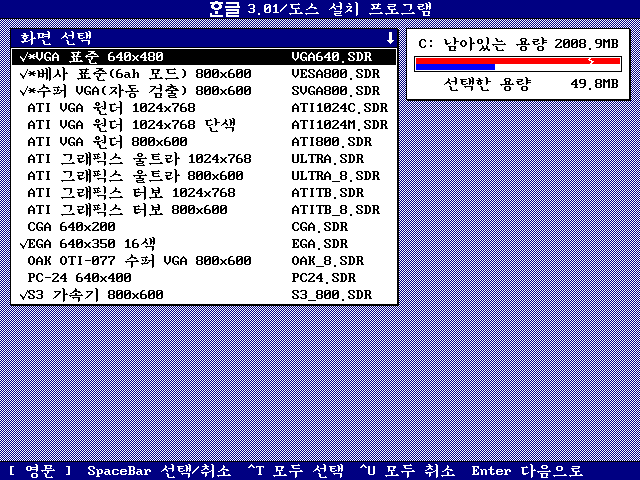Click 선택한 용량 49.8MB text
The image size is (640, 480).
531,84
